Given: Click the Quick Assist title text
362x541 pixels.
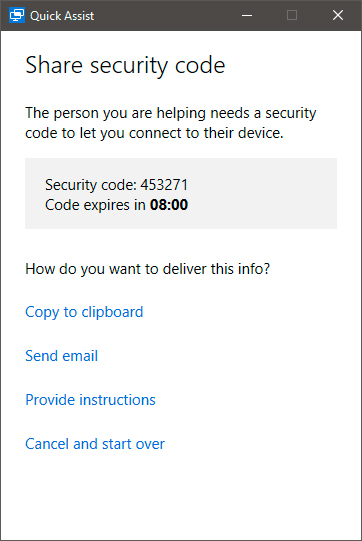Looking at the screenshot, I should 62,16.
